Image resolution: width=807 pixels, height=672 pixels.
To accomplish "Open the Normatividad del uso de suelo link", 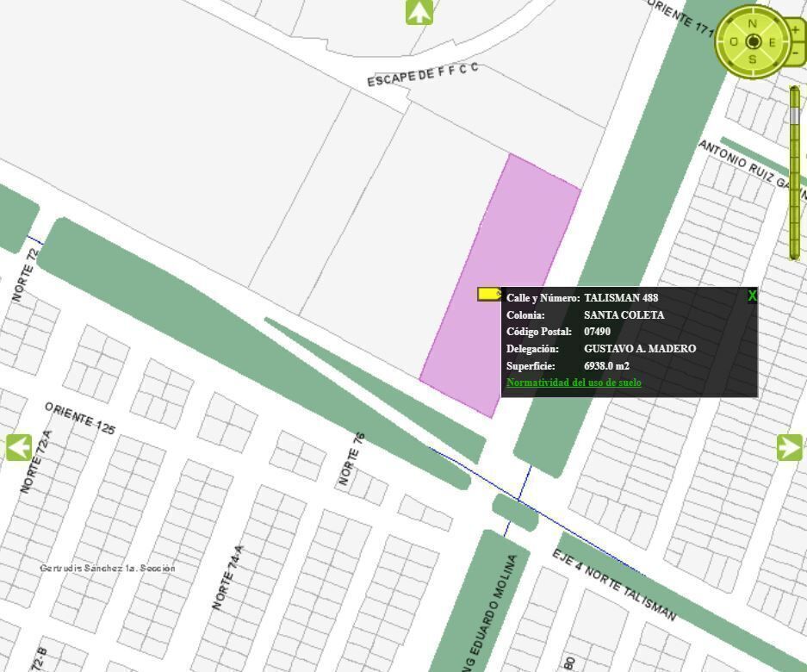I will click(x=574, y=383).
